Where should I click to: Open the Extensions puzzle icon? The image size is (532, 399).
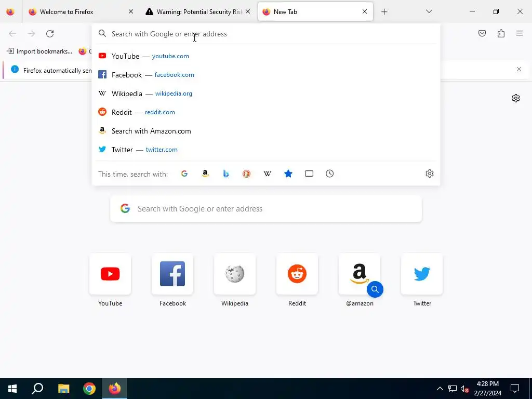point(501,33)
